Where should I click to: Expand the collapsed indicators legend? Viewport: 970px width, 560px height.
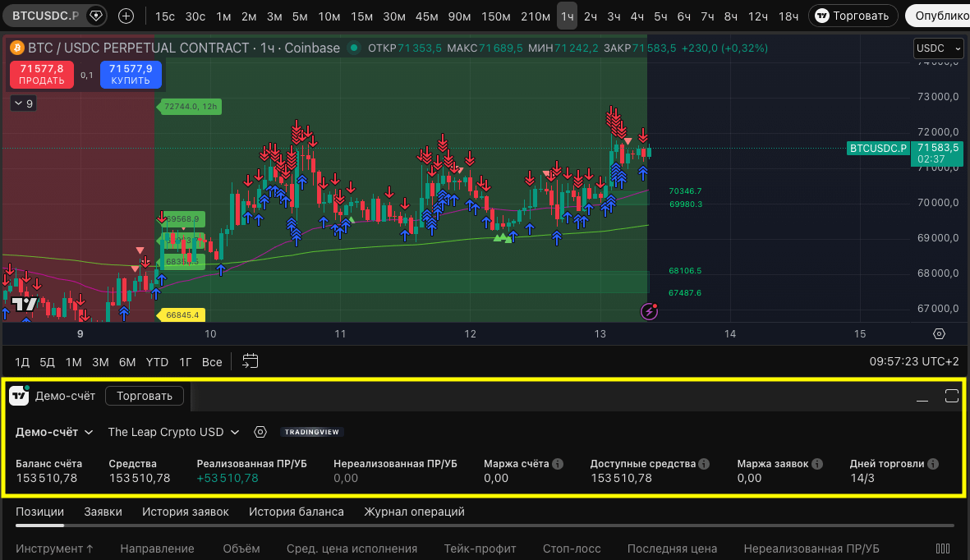tap(22, 103)
